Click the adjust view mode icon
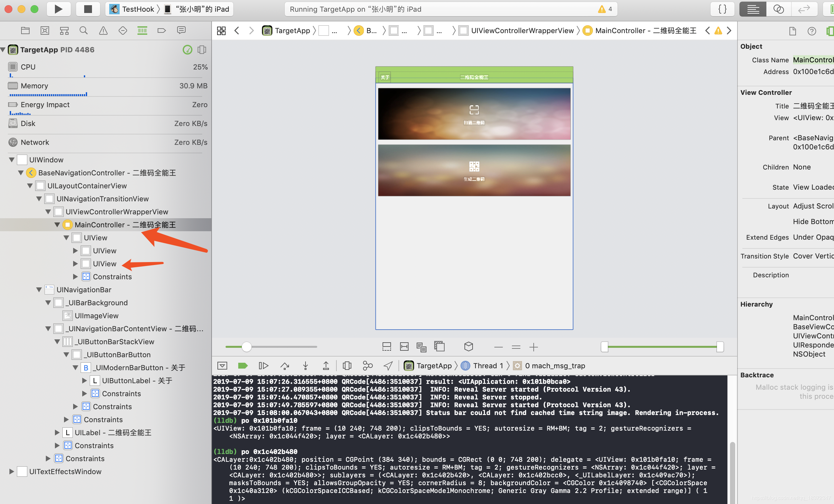This screenshot has width=834, height=504. click(422, 347)
